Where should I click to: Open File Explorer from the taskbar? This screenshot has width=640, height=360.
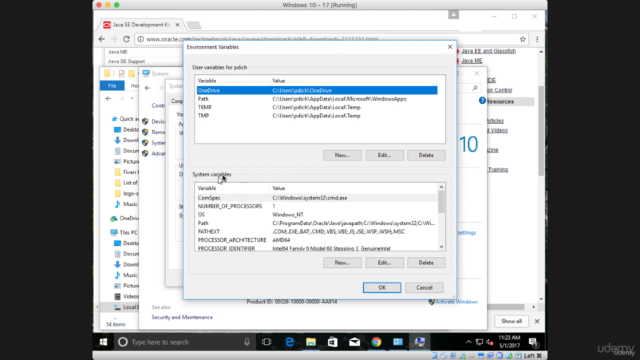[311, 342]
